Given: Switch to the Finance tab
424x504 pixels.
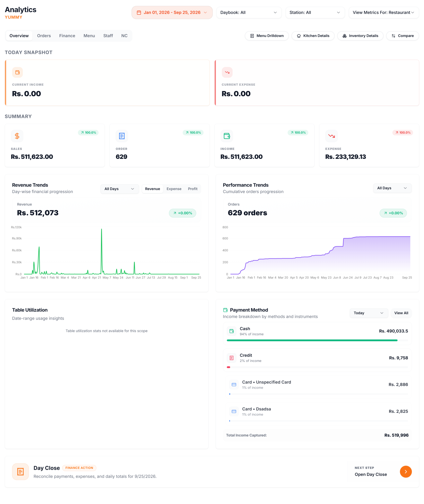Looking at the screenshot, I should pos(67,36).
